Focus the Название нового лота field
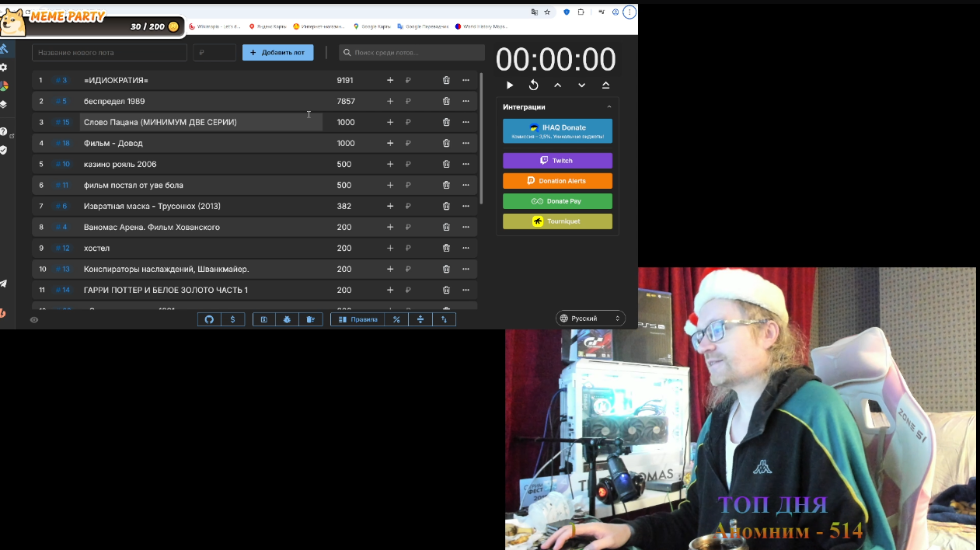The image size is (980, 550). pos(110,52)
